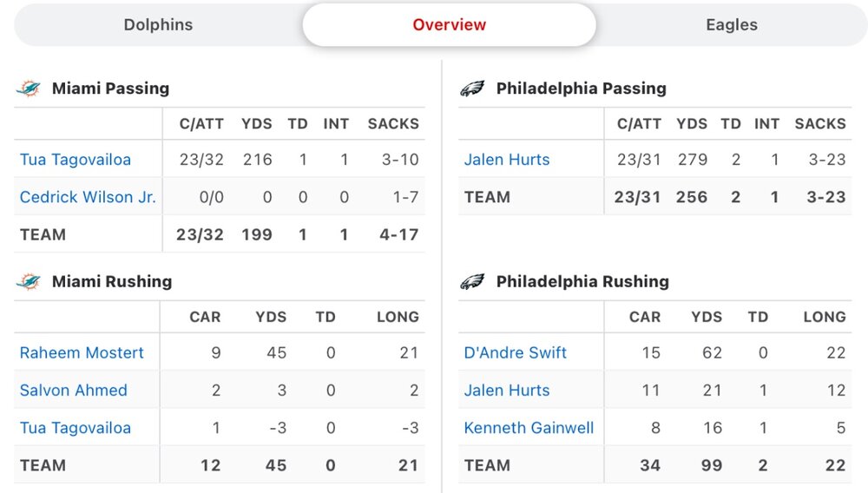This screenshot has width=868, height=493.
Task: Open Tua Tagovailoa rushing player link
Action: click(76, 428)
